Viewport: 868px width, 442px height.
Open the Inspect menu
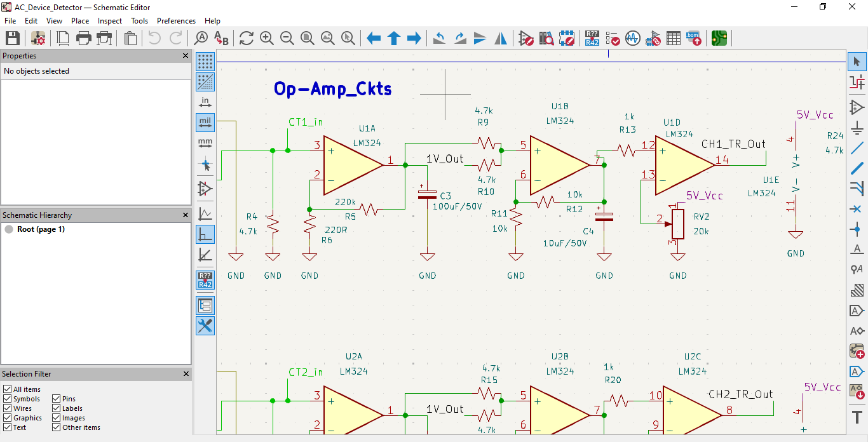(x=110, y=21)
